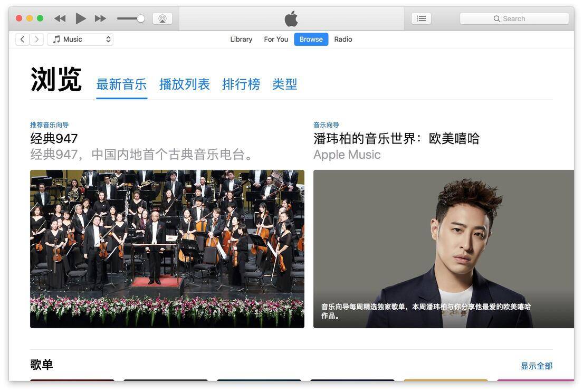The image size is (583, 392).
Task: Open the 排行榜 charts section
Action: point(241,84)
